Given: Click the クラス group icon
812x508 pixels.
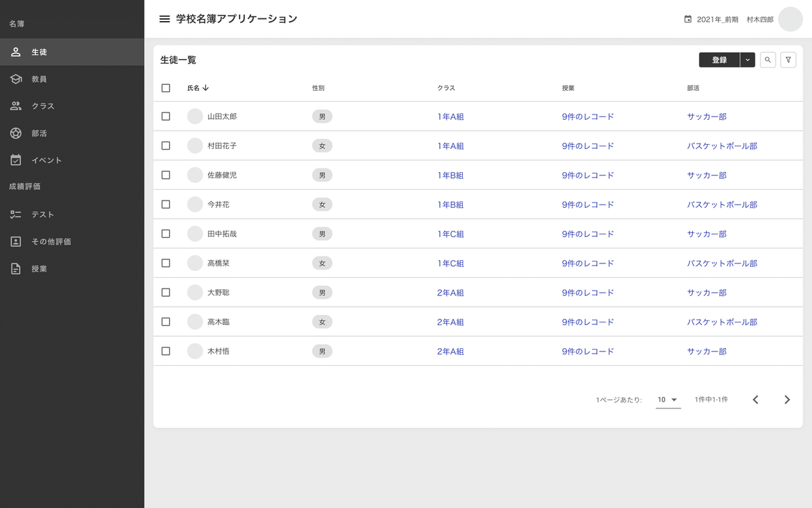Looking at the screenshot, I should [x=16, y=106].
